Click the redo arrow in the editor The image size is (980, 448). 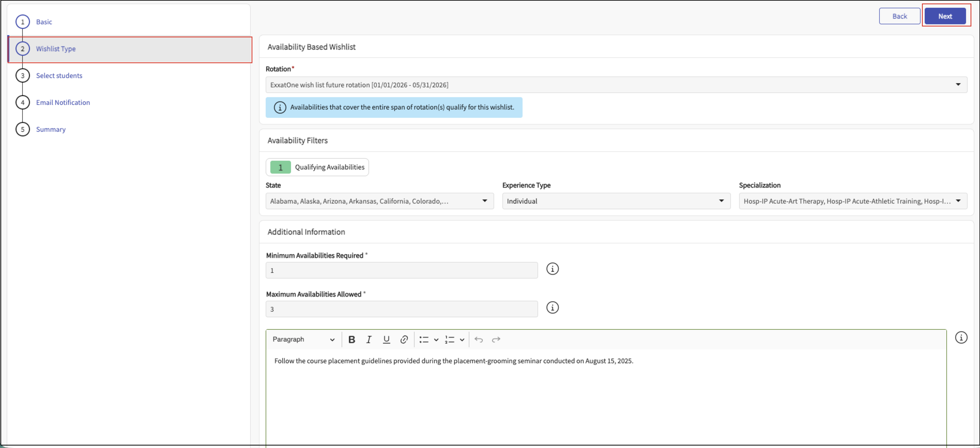point(496,339)
